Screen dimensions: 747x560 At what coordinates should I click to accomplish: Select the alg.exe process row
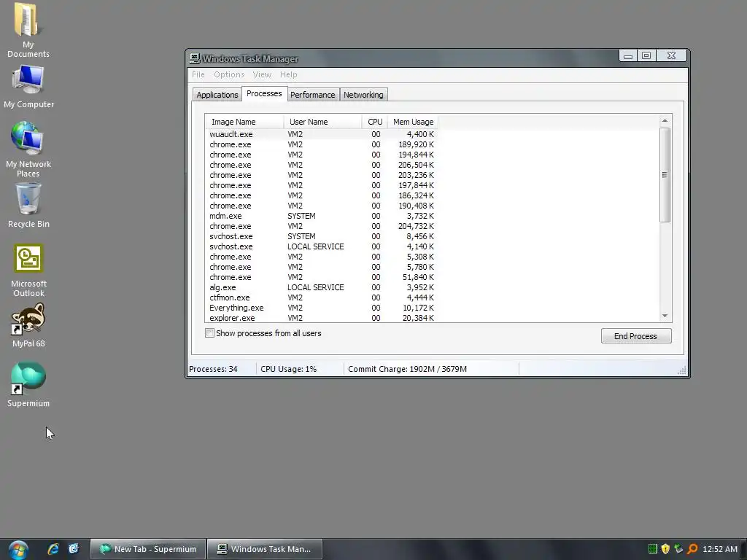point(322,287)
